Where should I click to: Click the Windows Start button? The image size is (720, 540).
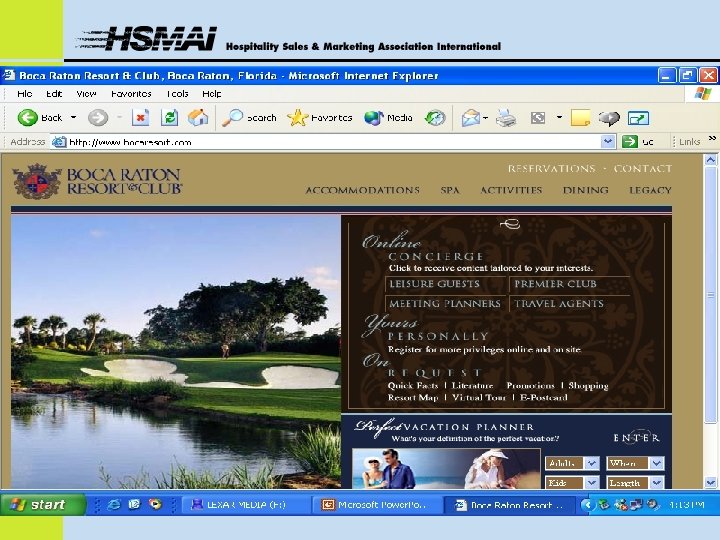[43, 505]
